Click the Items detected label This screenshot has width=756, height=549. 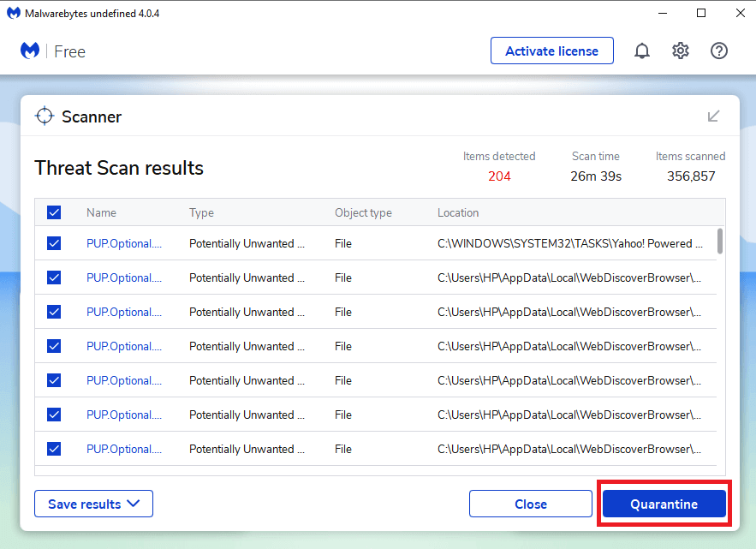[499, 156]
